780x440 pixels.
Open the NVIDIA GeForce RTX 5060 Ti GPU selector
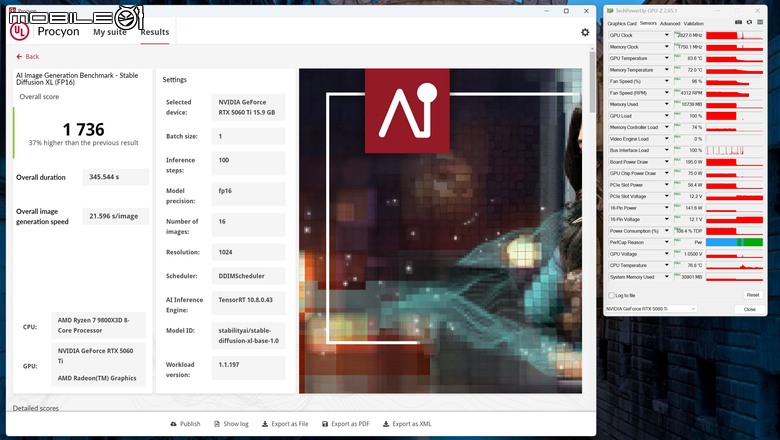(651, 309)
